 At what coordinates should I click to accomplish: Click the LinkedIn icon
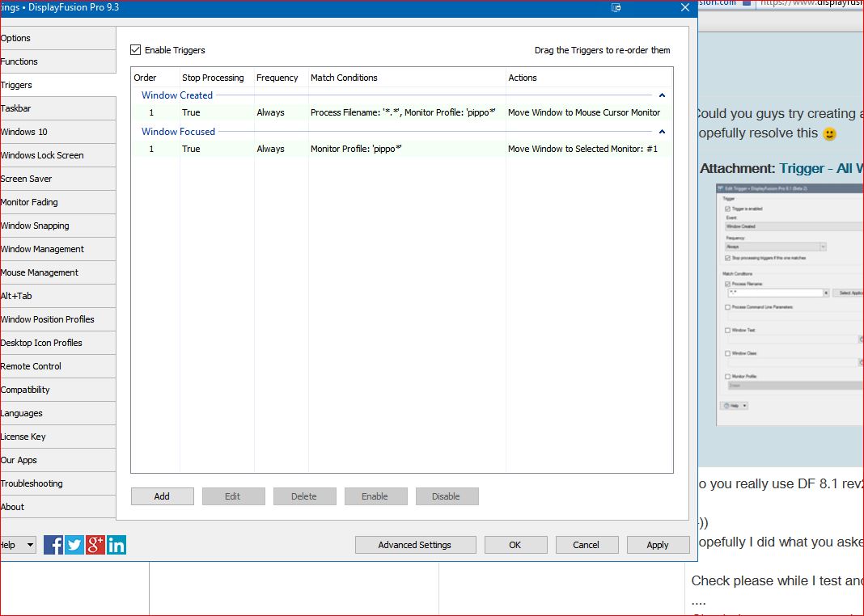click(x=116, y=545)
